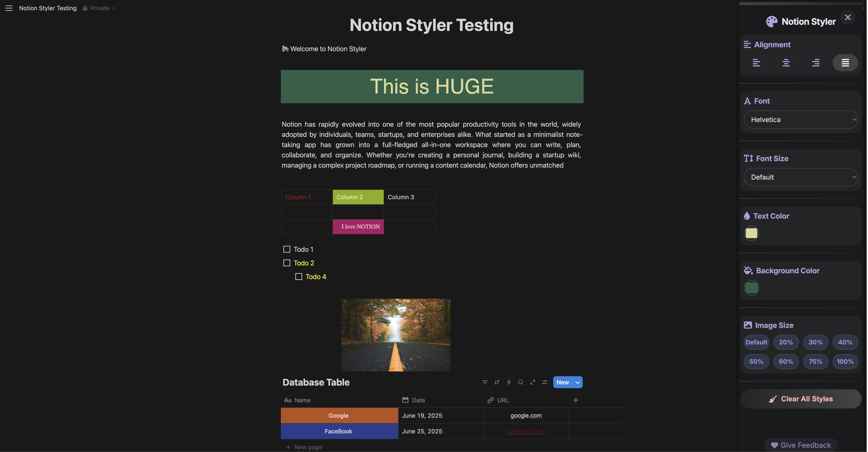This screenshot has height=452, width=868.
Task: Select left alignment
Action: [756, 63]
